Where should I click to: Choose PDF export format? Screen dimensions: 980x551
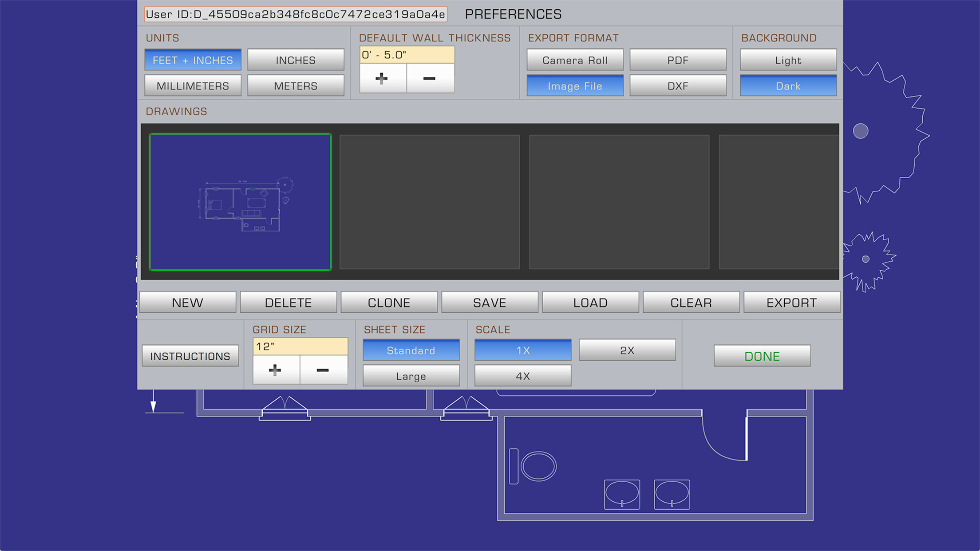[678, 60]
